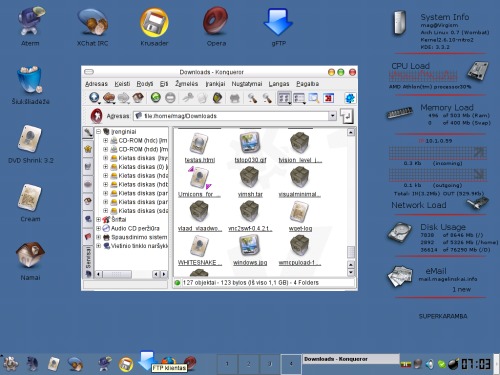Image resolution: width=500 pixels, height=375 pixels.
Task: Click the Cut scissors toolbar icon
Action: click(187, 98)
